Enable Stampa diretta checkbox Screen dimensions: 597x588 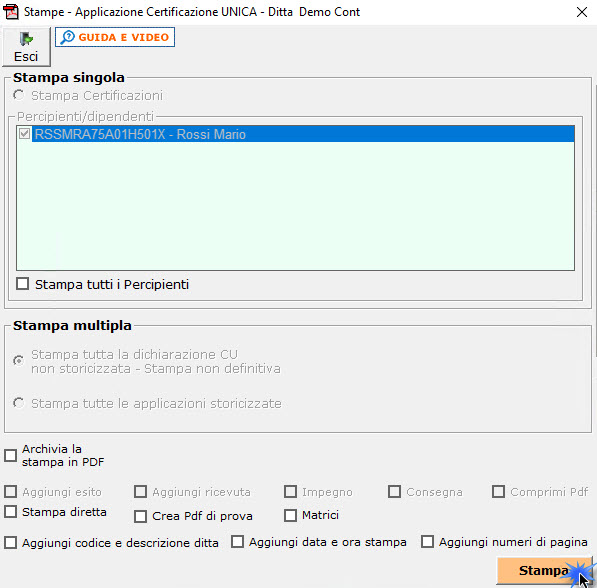11,511
